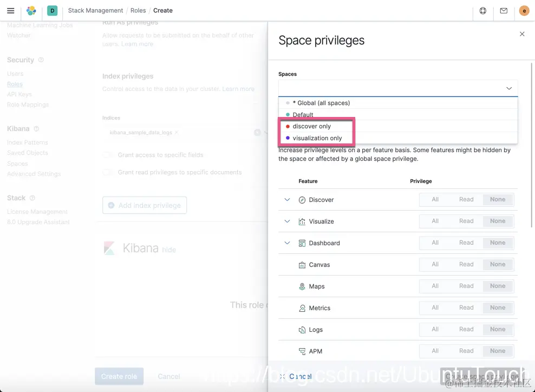Click the Elastic logo icon
Viewport: 535px width, 392px height.
pos(31,11)
